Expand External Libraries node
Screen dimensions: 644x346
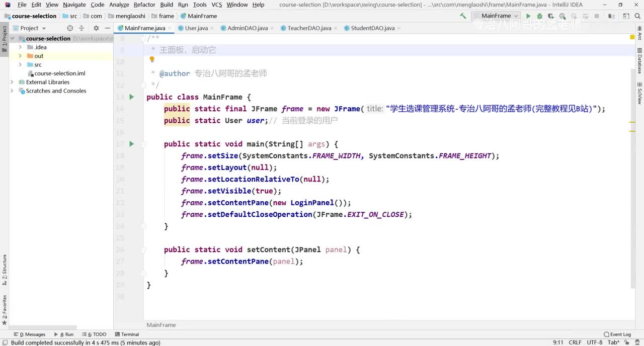[12, 82]
